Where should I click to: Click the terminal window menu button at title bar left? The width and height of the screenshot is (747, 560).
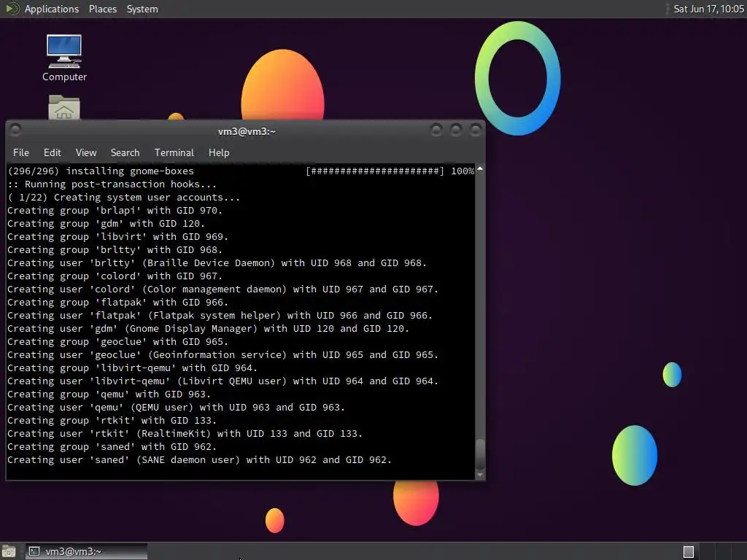15,130
